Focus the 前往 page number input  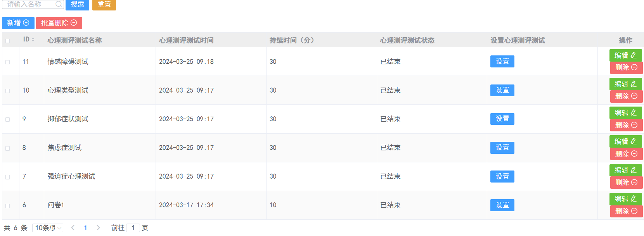[133, 228]
